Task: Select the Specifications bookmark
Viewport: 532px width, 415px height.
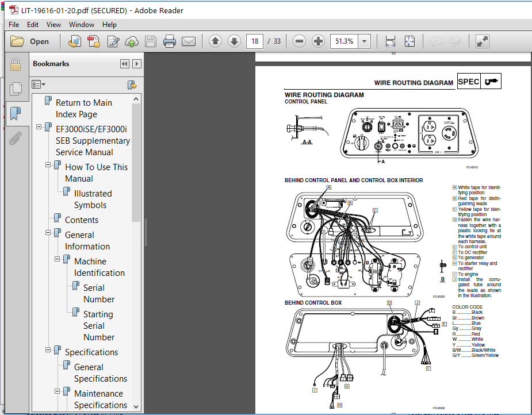Action: coord(91,352)
